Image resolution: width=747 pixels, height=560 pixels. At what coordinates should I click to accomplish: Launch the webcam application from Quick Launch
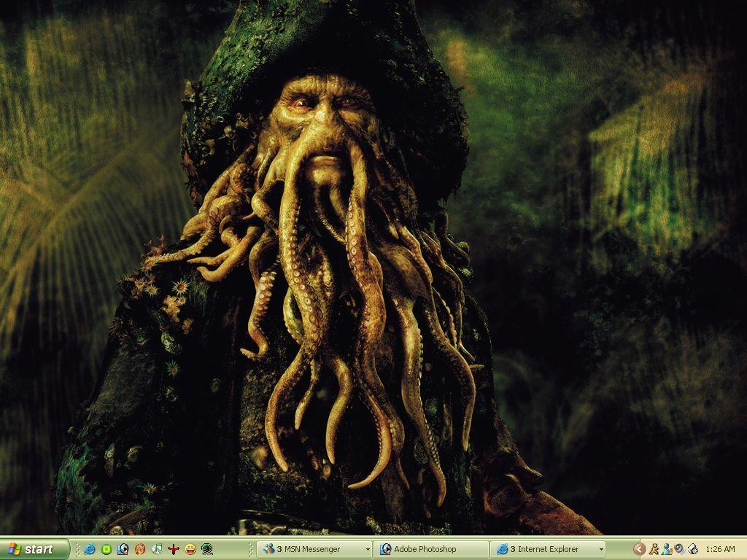click(207, 549)
